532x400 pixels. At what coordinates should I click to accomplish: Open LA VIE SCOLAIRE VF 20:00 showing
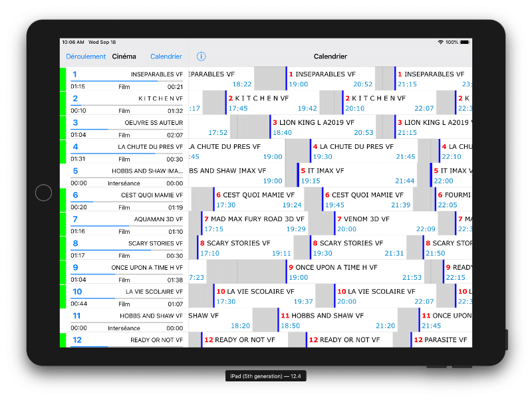coord(385,296)
